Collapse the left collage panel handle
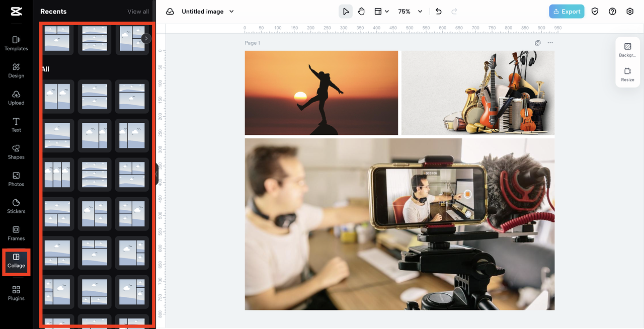Image resolution: width=644 pixels, height=329 pixels. pyautogui.click(x=157, y=174)
